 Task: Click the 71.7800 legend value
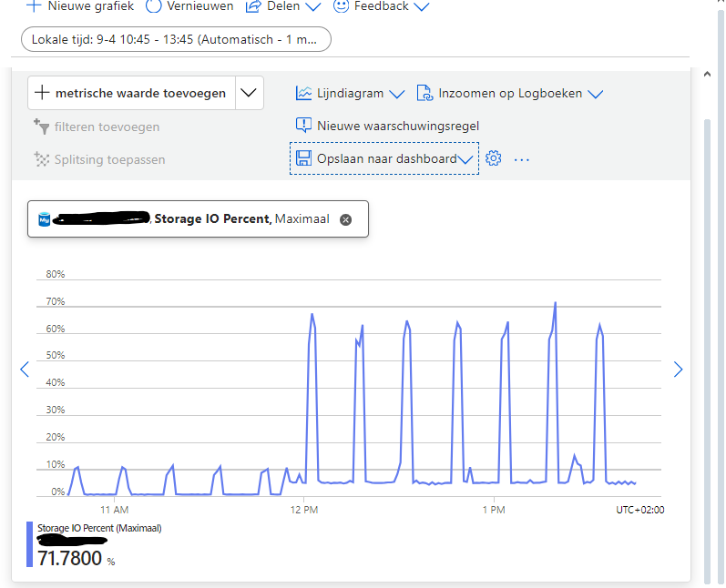pos(69,558)
